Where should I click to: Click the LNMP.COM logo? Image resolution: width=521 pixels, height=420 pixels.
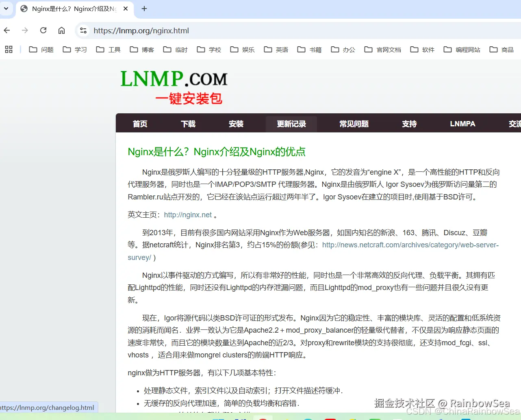[x=174, y=78]
